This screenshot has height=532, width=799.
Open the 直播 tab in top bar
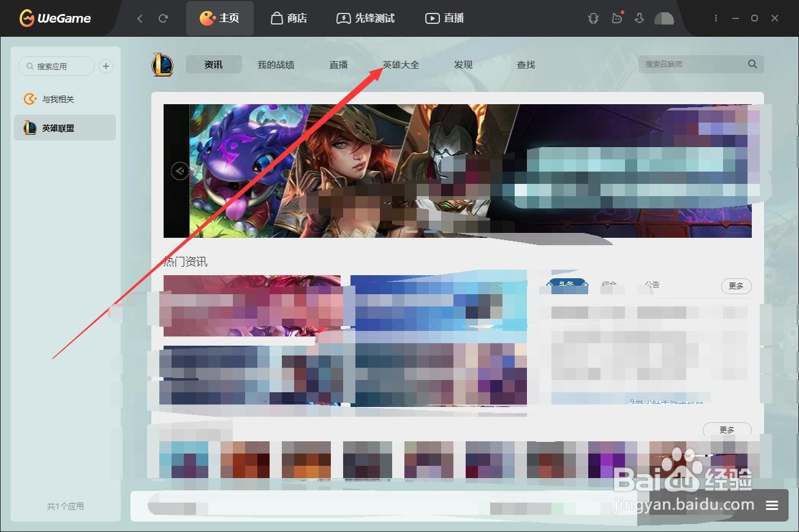click(x=445, y=18)
